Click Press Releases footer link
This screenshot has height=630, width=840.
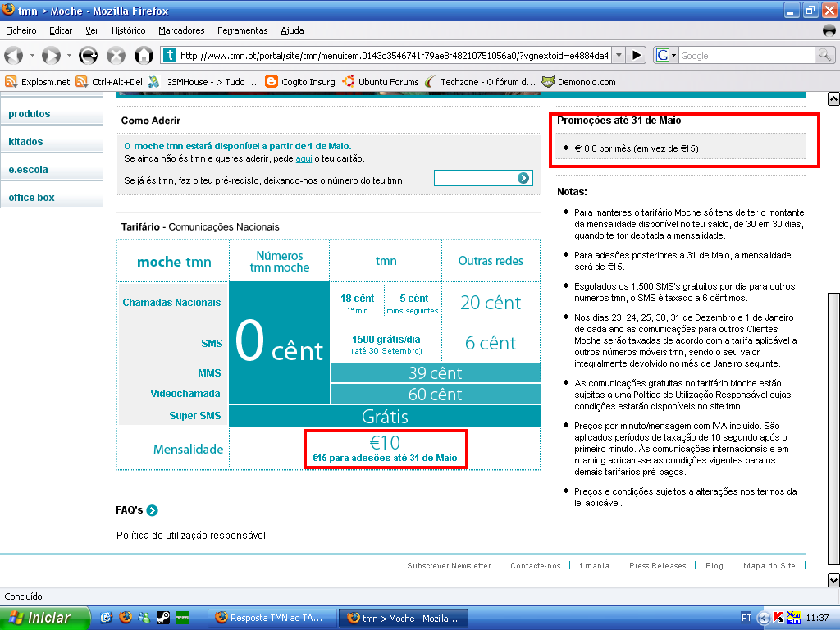point(657,566)
